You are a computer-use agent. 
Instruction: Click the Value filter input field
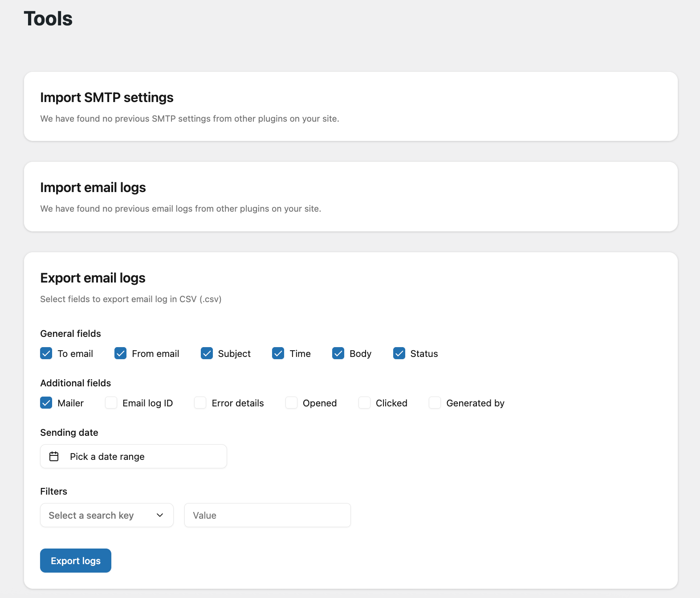pyautogui.click(x=267, y=515)
